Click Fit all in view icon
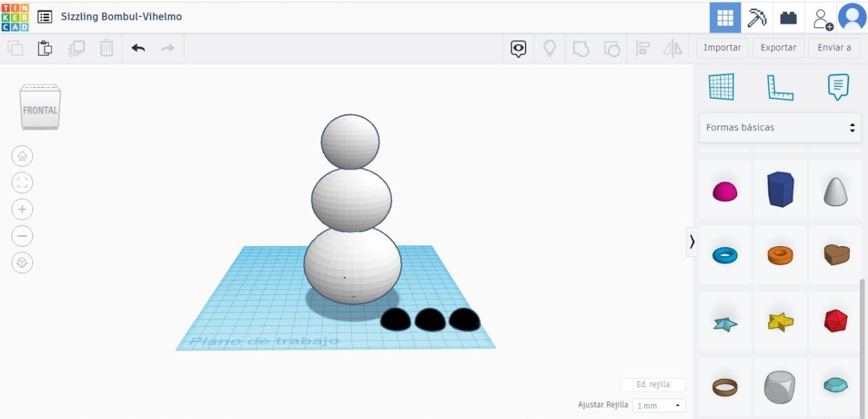868x419 pixels. click(x=22, y=183)
